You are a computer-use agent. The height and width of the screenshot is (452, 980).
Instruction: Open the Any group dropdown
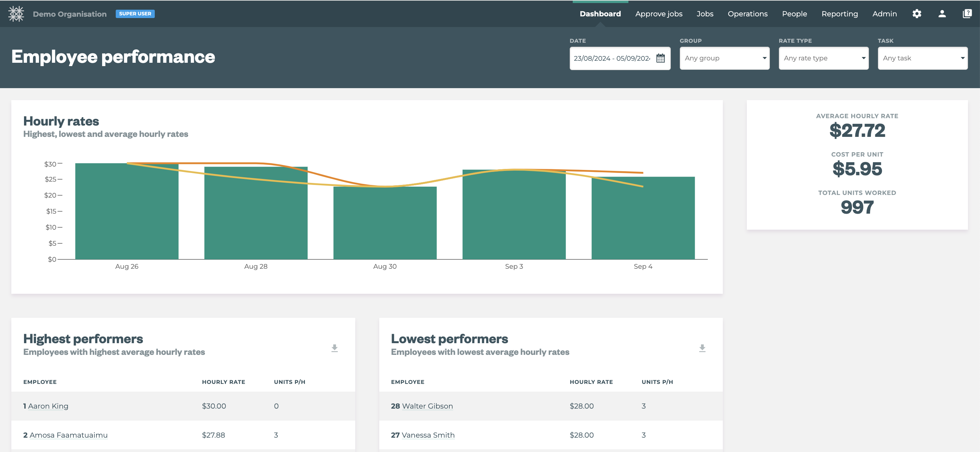[x=724, y=58]
